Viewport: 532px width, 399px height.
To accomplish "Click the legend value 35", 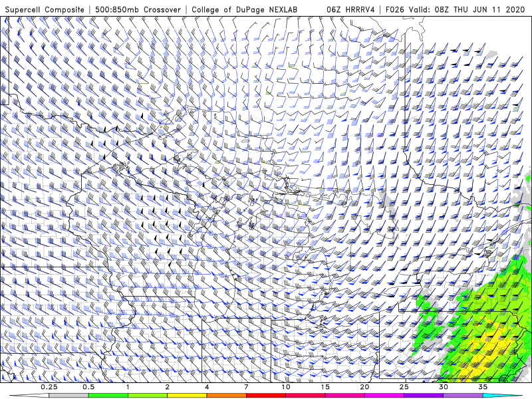I will pyautogui.click(x=483, y=387).
